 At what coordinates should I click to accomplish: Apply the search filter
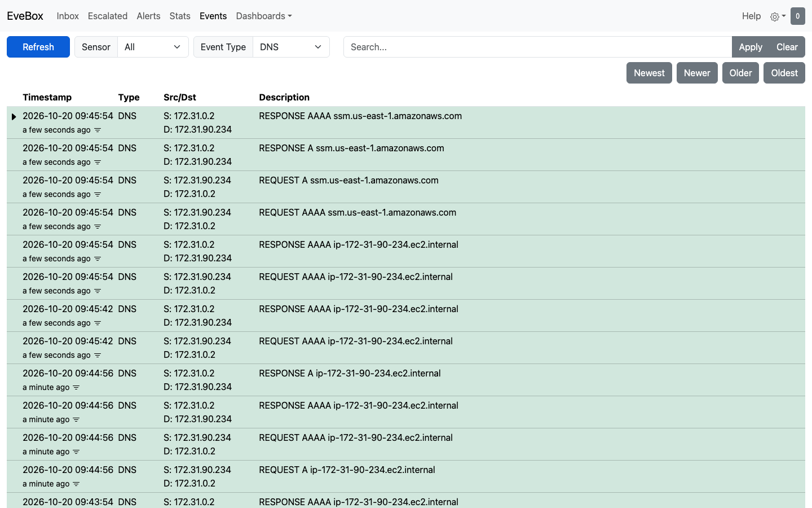click(x=751, y=47)
